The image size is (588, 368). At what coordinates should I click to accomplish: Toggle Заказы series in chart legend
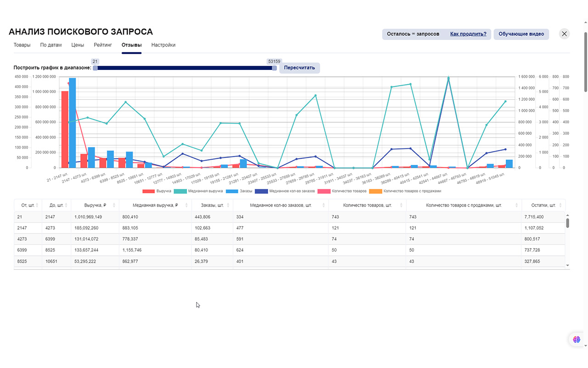pos(239,191)
